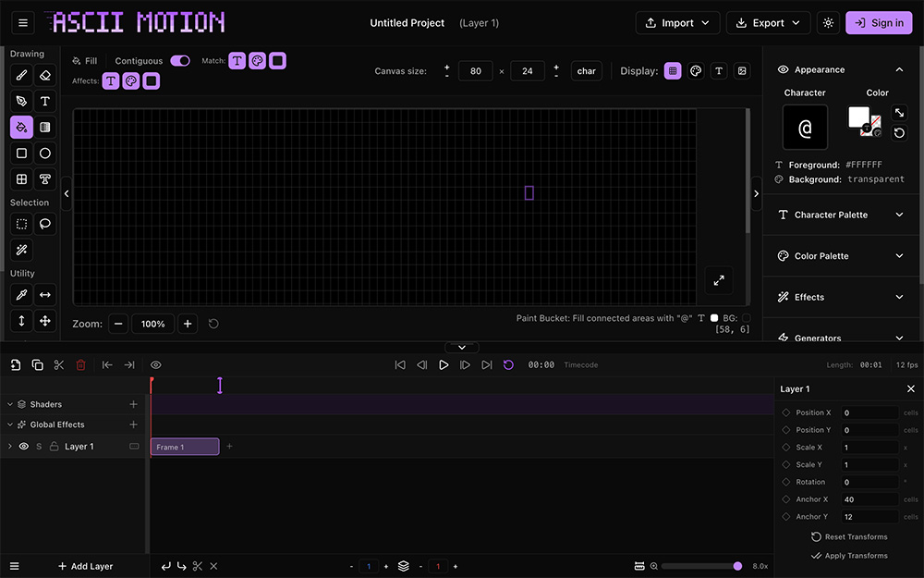Toggle Affects background option
The width and height of the screenshot is (924, 578).
click(x=152, y=80)
